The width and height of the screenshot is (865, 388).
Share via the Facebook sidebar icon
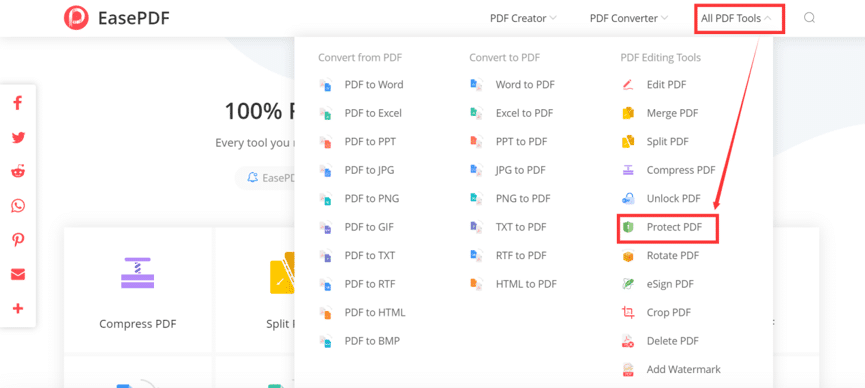(x=18, y=103)
